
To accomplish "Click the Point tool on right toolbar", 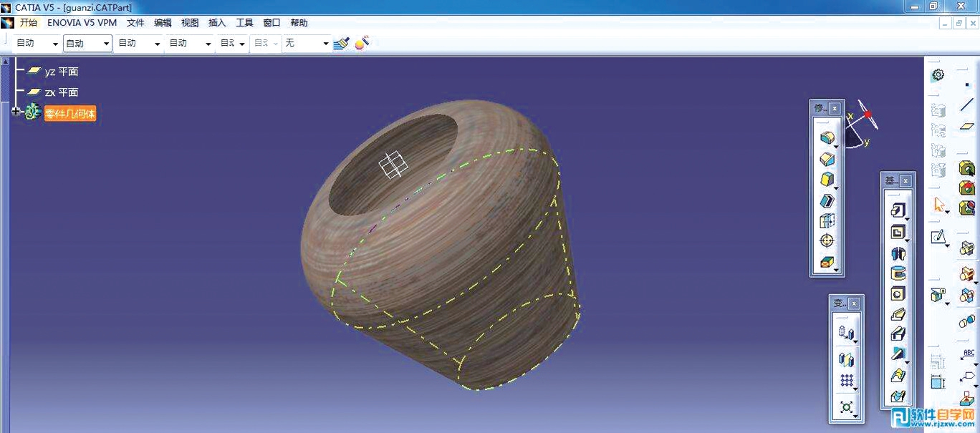I will 967,84.
